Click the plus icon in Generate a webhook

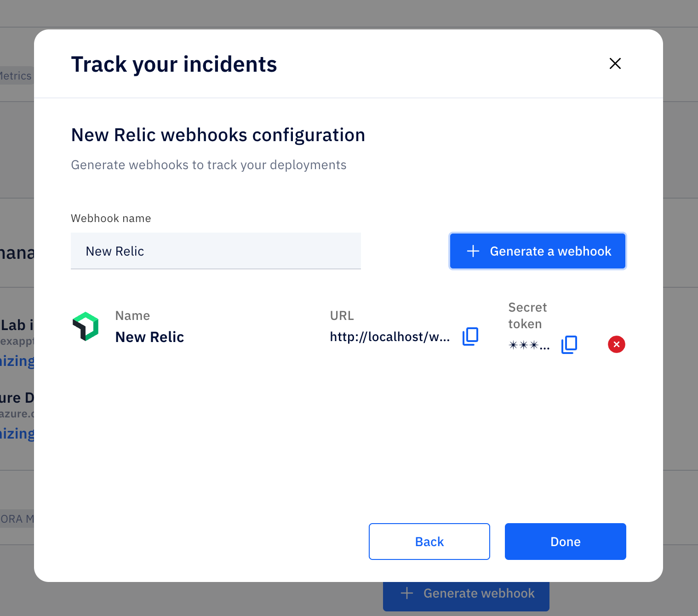[x=473, y=251]
